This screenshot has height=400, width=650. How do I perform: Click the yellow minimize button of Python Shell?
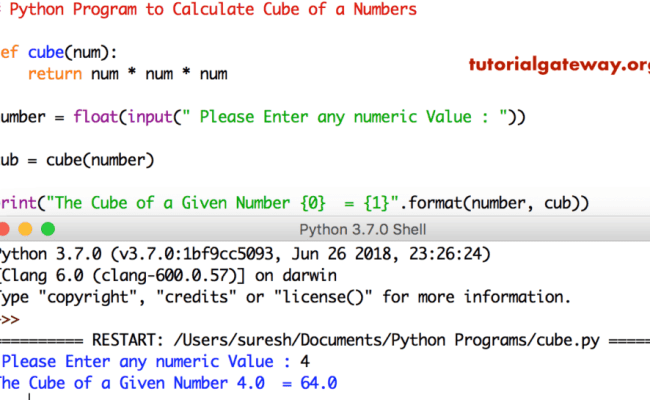[25, 229]
